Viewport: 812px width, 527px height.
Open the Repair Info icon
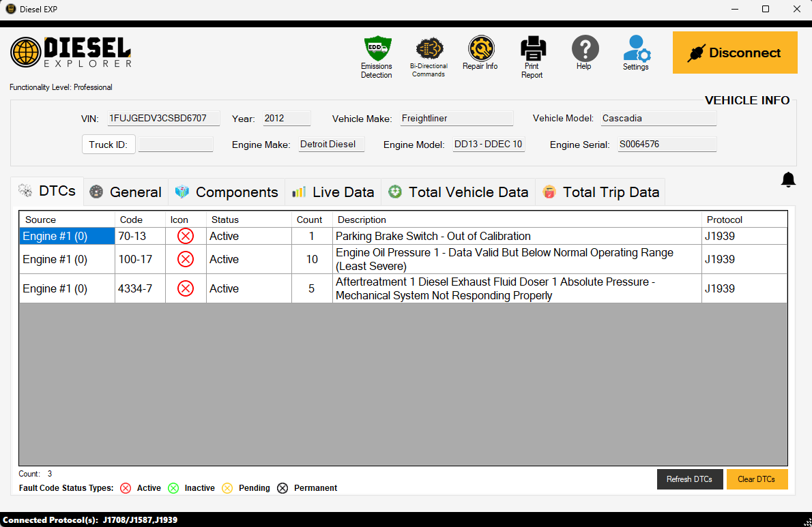pyautogui.click(x=481, y=48)
